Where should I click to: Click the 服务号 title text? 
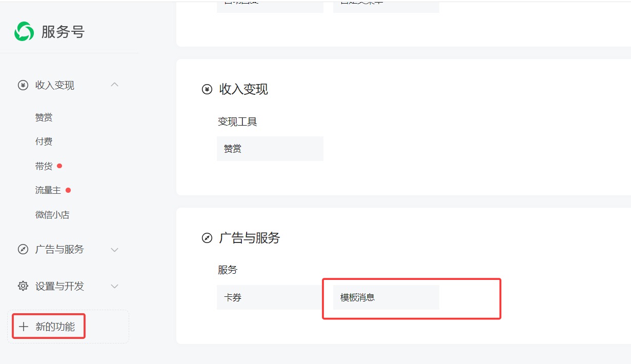pos(63,32)
